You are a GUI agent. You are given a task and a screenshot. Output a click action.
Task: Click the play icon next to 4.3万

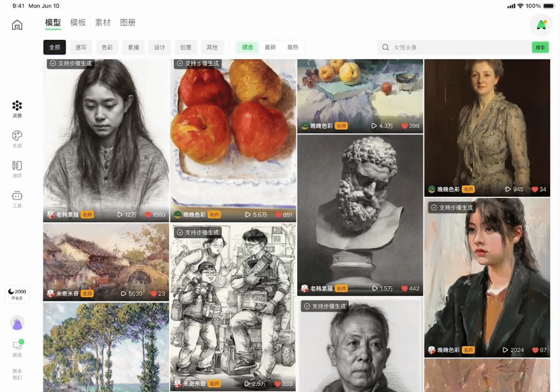pyautogui.click(x=374, y=126)
